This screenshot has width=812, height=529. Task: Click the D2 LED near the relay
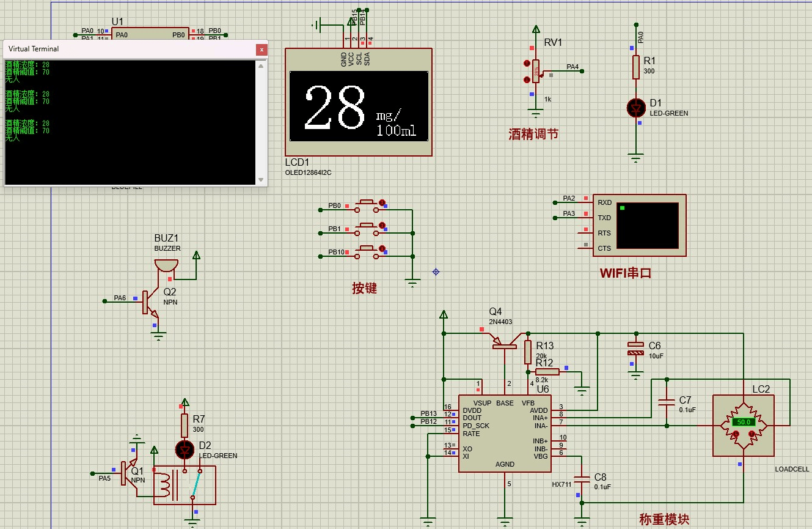[185, 450]
